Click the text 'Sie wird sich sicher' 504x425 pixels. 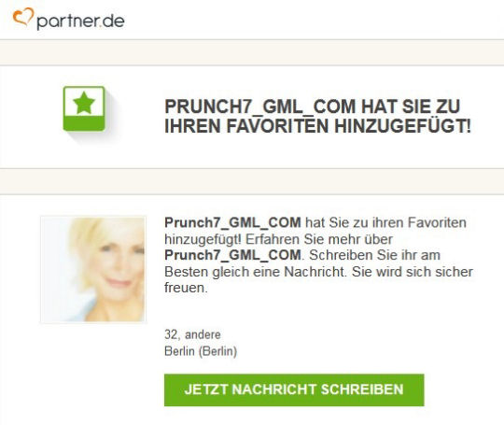click(413, 272)
